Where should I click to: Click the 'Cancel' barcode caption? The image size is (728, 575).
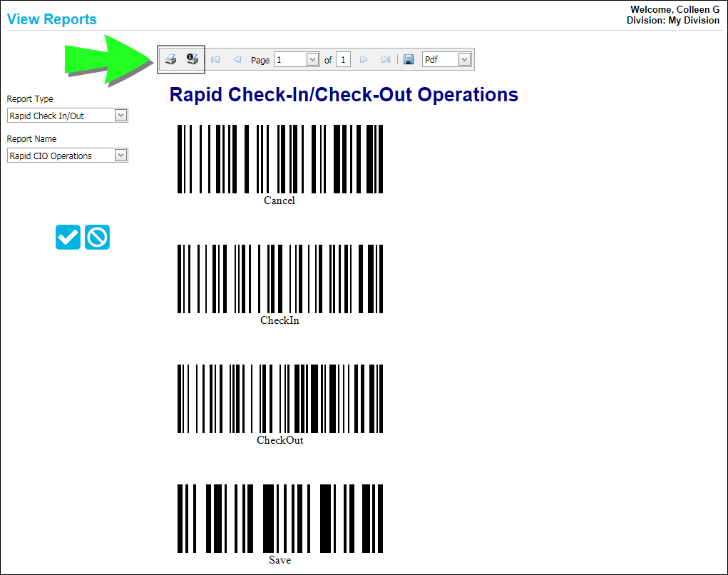coord(280,200)
